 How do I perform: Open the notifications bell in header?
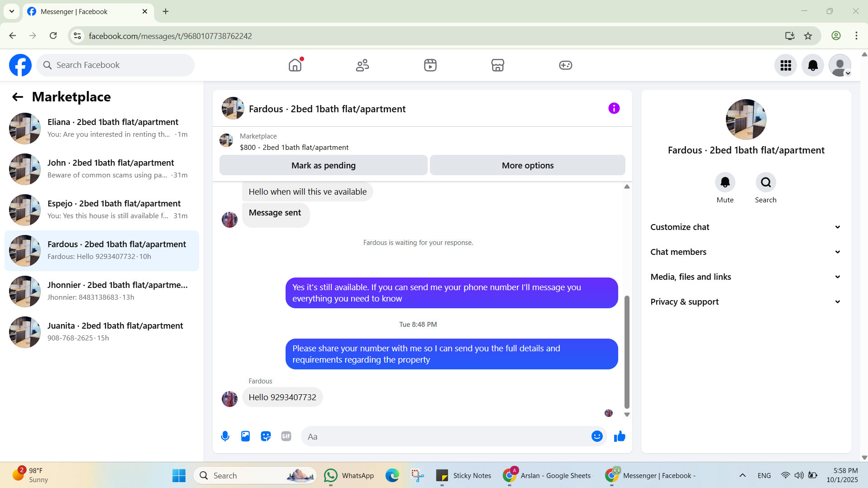(813, 65)
